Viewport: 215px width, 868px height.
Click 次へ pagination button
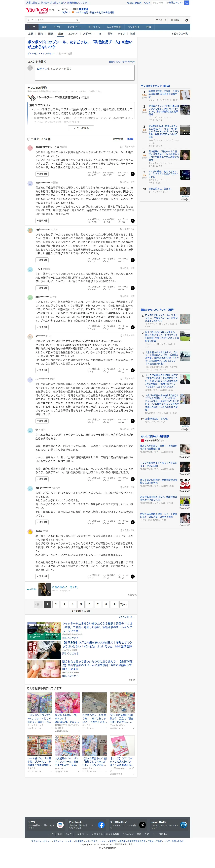pyautogui.click(x=123, y=605)
